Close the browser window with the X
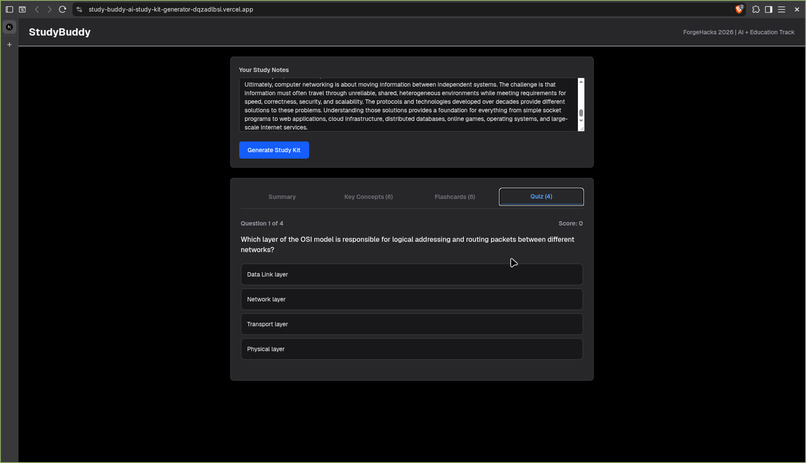Viewport: 806px width, 463px height. click(x=797, y=9)
